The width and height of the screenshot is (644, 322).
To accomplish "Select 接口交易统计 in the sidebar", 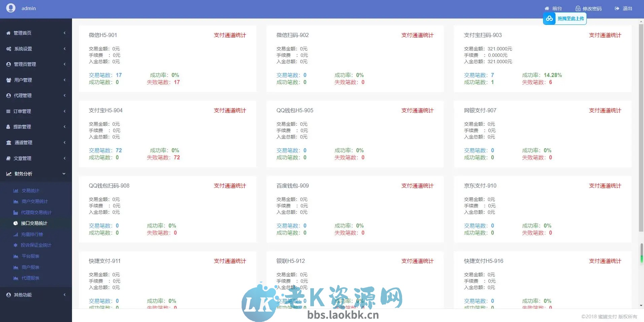I will [x=35, y=223].
